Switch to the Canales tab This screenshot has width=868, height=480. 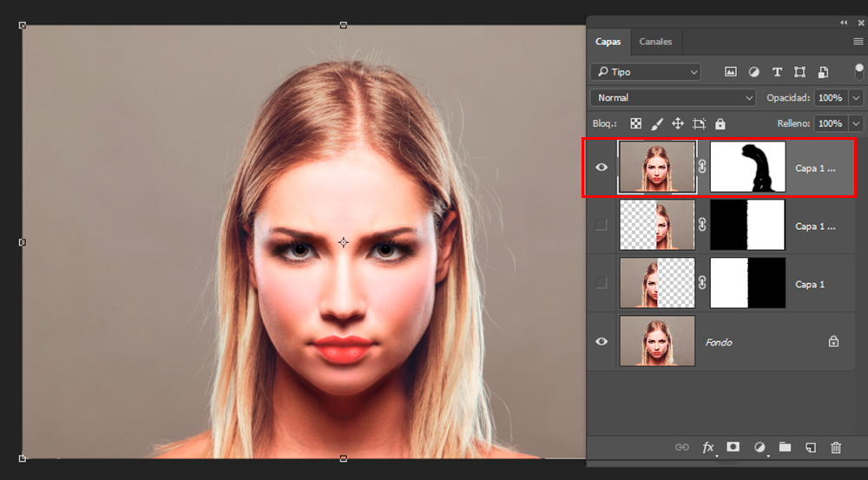pyautogui.click(x=655, y=42)
